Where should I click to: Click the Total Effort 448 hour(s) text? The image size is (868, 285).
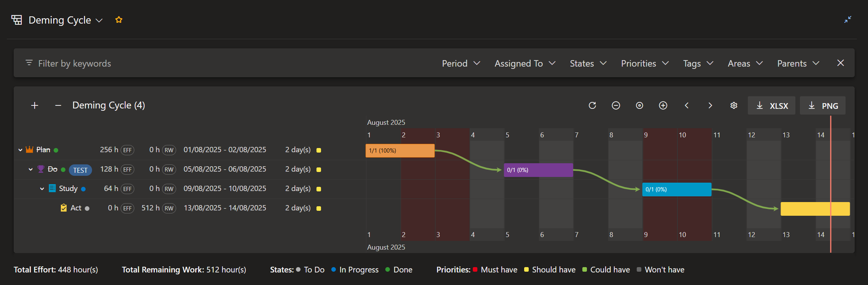56,269
